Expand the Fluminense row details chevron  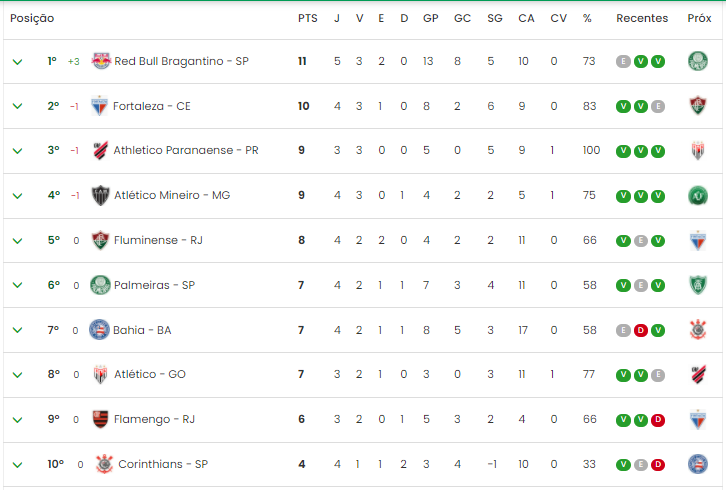click(x=18, y=241)
